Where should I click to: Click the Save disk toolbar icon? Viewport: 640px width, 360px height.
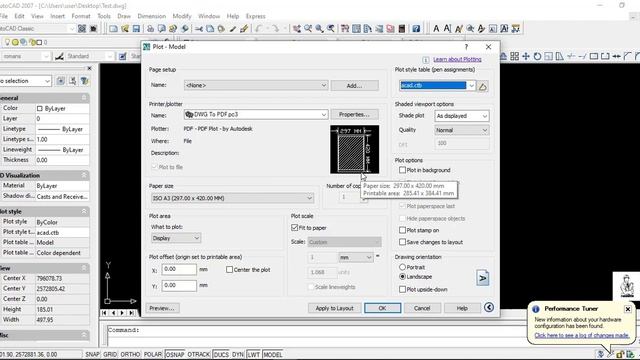(136, 29)
